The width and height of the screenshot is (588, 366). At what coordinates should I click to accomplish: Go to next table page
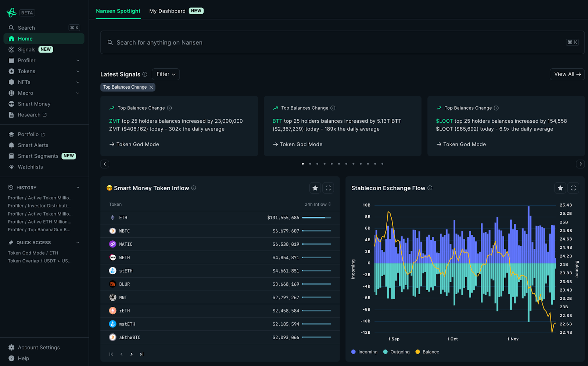pyautogui.click(x=132, y=354)
